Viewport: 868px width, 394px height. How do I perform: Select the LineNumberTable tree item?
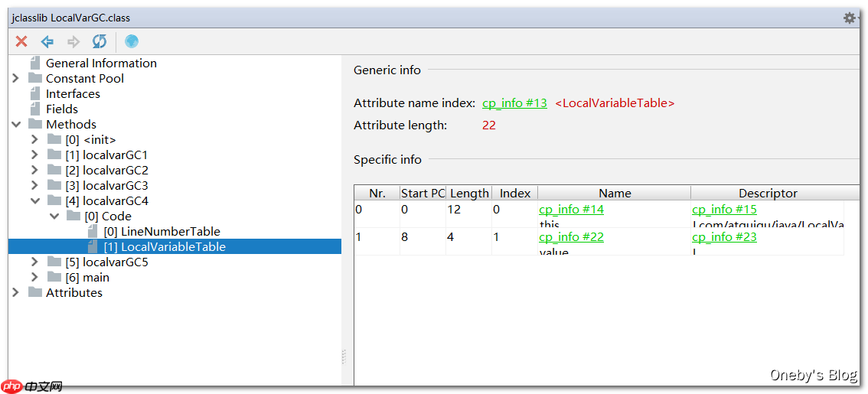tap(171, 231)
